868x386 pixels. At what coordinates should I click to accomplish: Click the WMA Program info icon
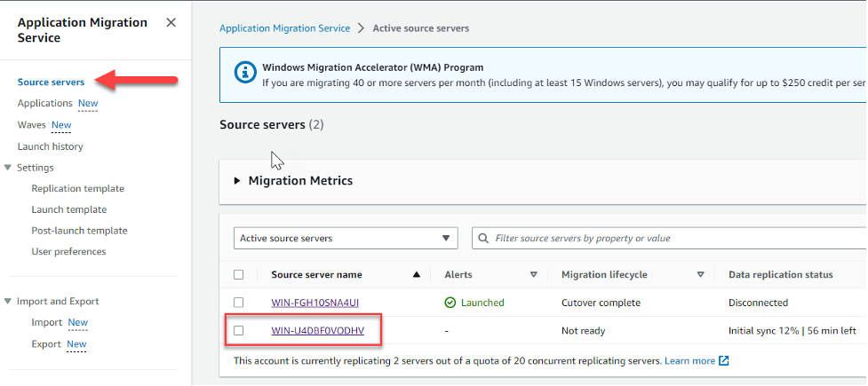243,75
